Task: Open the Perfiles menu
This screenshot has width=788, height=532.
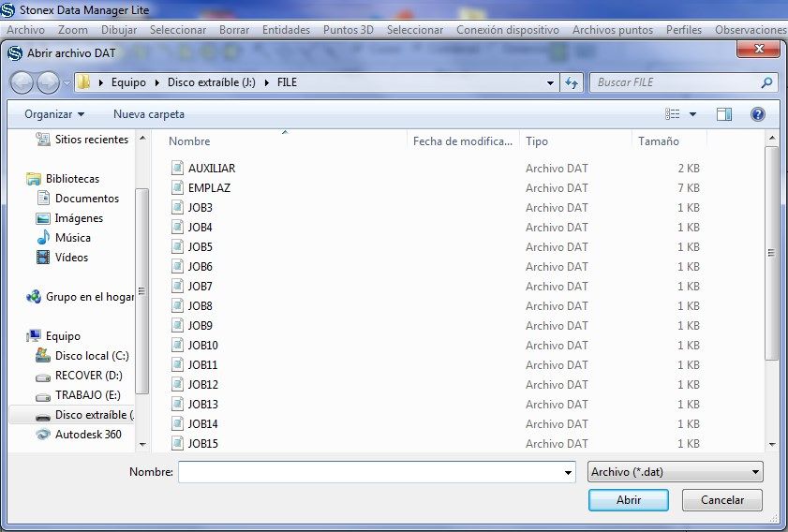Action: pyautogui.click(x=683, y=30)
